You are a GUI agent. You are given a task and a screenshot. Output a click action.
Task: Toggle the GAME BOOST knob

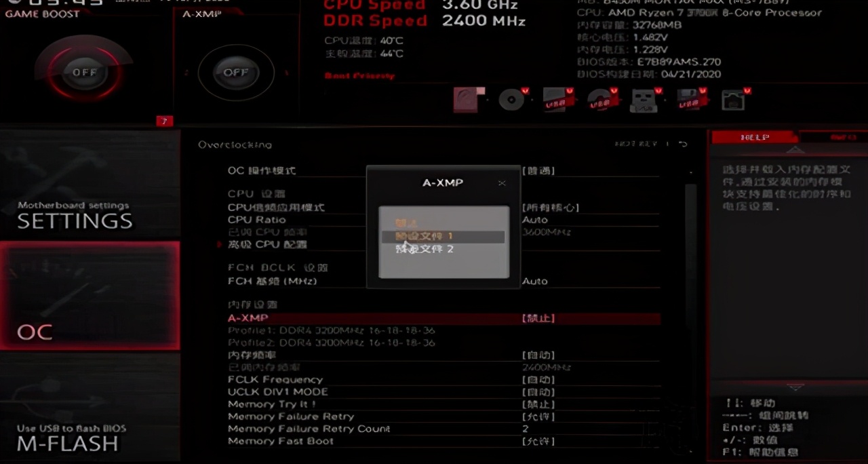(85, 72)
